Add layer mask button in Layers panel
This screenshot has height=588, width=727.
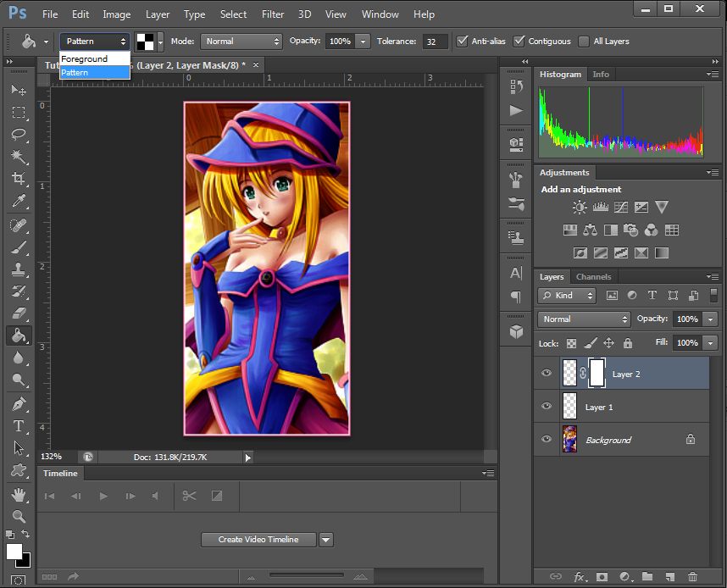602,577
